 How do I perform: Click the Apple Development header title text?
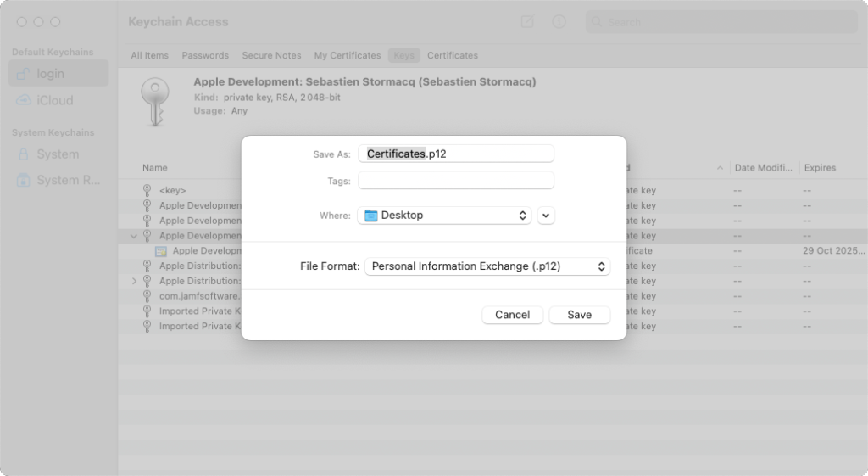[364, 82]
